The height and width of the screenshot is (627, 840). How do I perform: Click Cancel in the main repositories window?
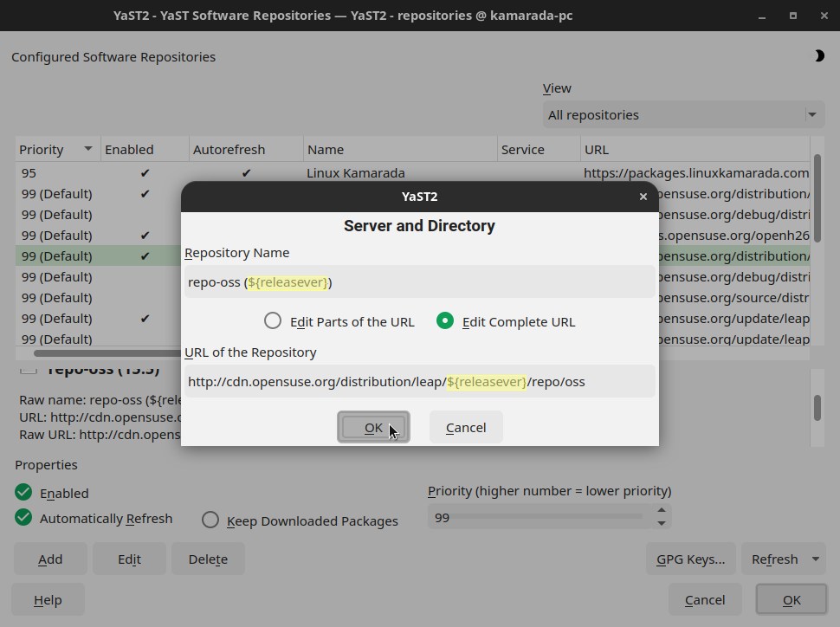(x=705, y=599)
